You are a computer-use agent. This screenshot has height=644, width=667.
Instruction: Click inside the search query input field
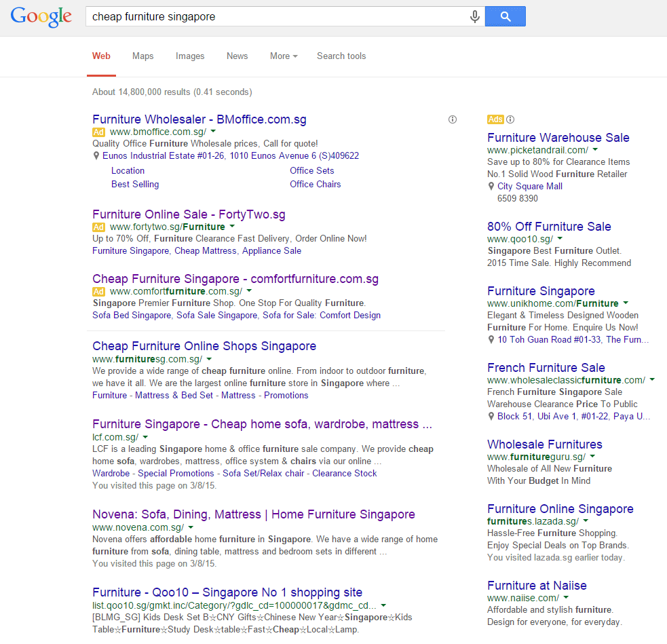(271, 16)
